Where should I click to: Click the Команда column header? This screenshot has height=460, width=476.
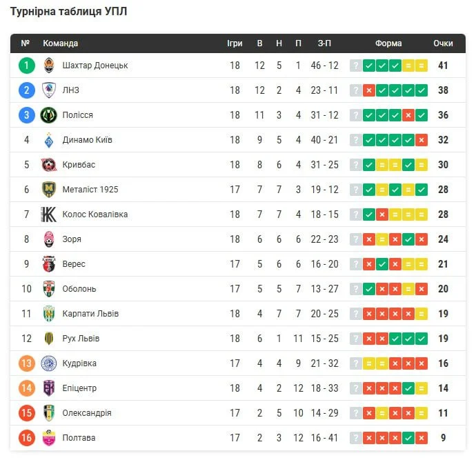point(61,43)
